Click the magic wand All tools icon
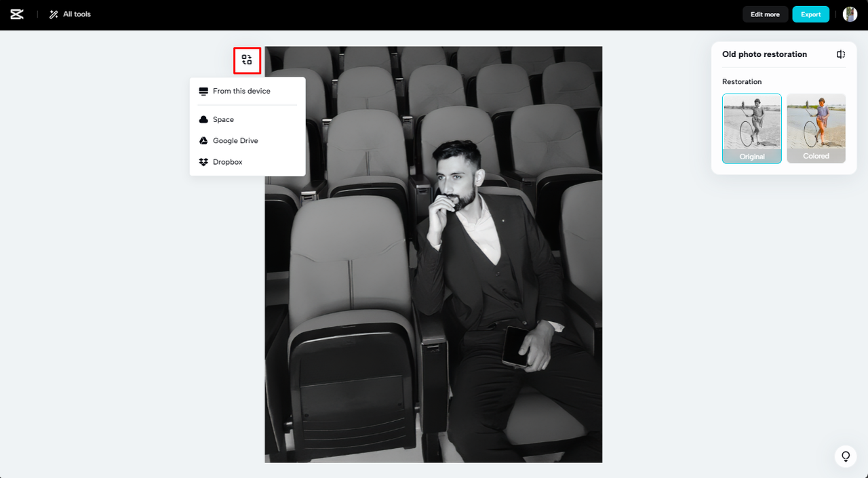The image size is (868, 478). [x=54, y=14]
